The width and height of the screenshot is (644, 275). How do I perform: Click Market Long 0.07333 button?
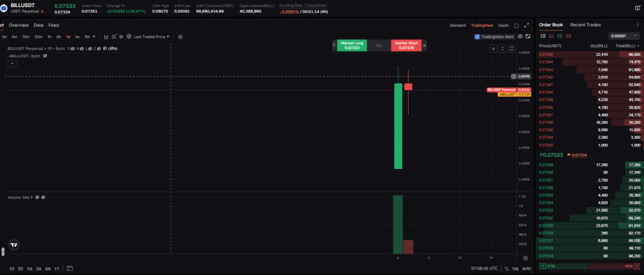click(352, 45)
